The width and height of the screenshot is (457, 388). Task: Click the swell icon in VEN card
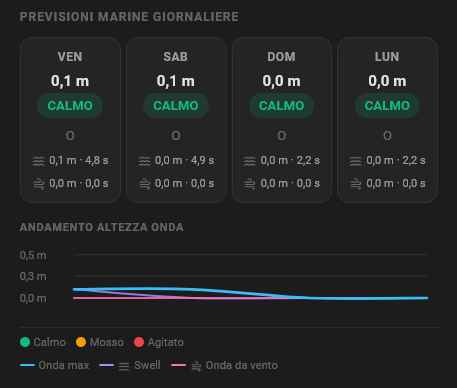(x=39, y=161)
